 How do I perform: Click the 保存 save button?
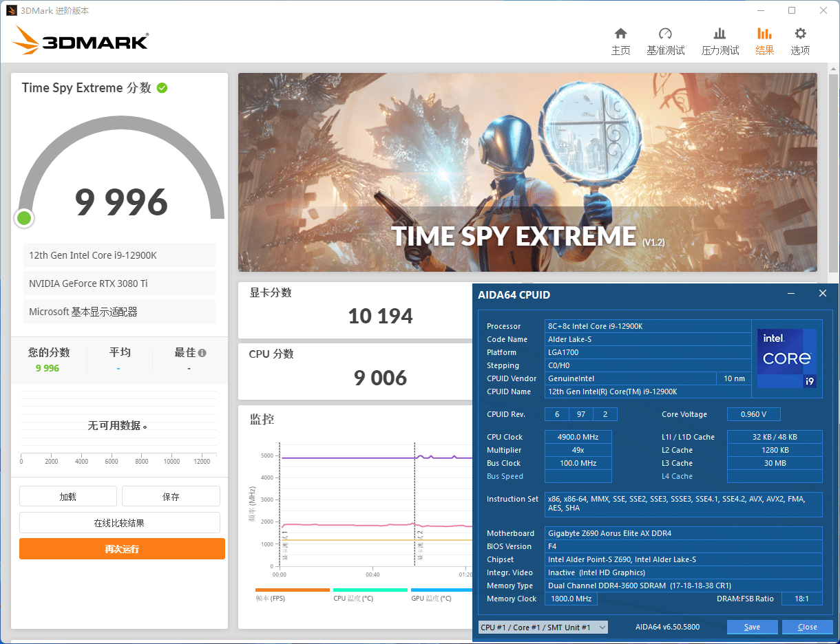[171, 496]
